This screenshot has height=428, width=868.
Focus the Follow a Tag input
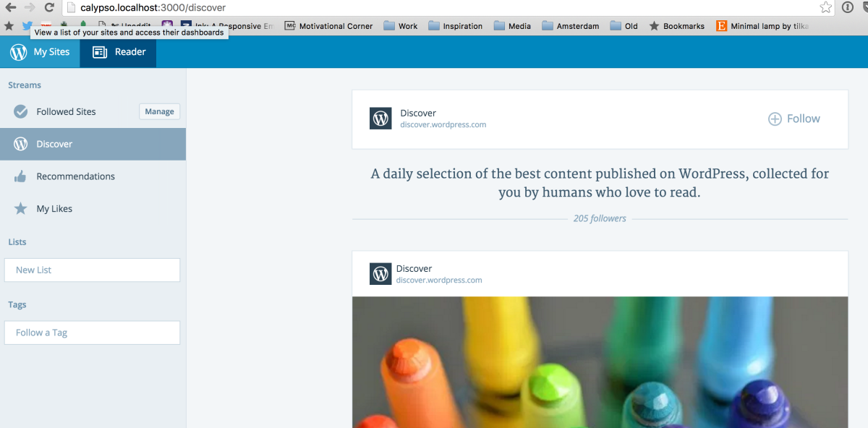[x=93, y=333]
